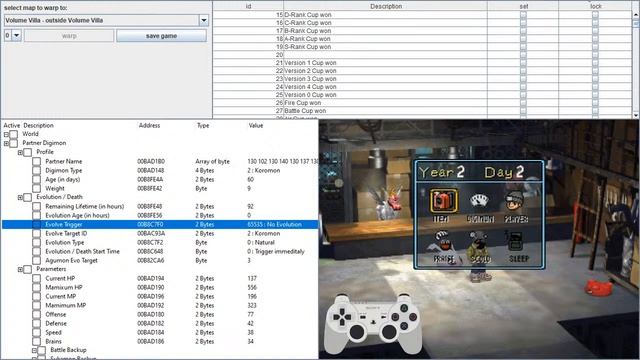Screen dimensions: 640x360
Task: Click the Speed row description
Action: point(53,332)
